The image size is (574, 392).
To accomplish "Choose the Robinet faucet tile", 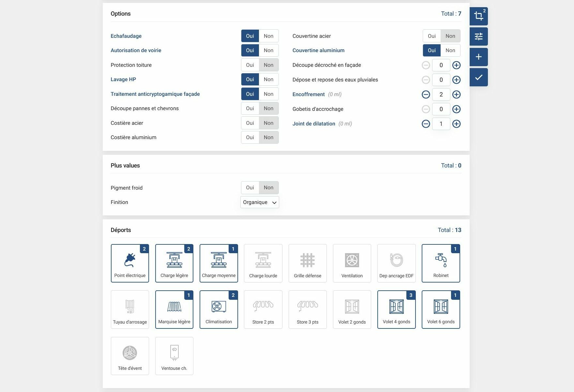I will [441, 263].
